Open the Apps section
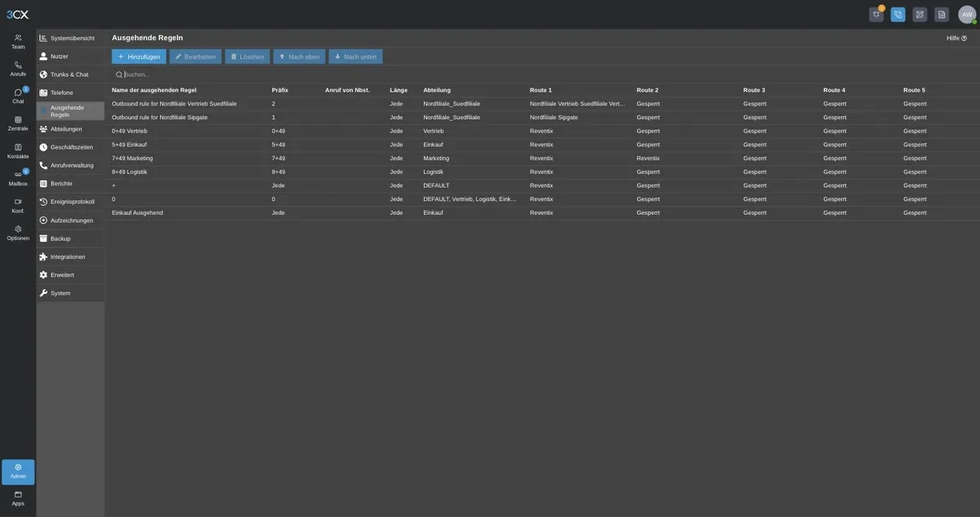The height and width of the screenshot is (517, 980). (18, 498)
